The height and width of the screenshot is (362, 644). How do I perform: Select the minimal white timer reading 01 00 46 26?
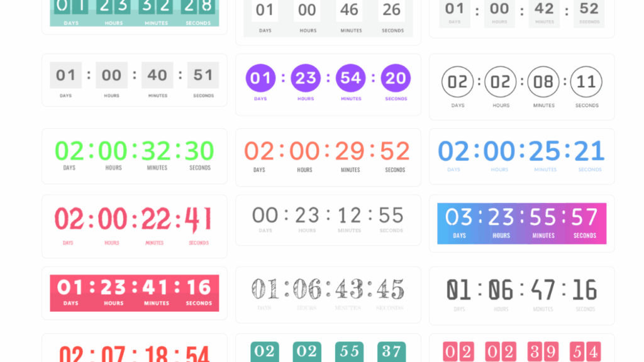click(x=328, y=16)
